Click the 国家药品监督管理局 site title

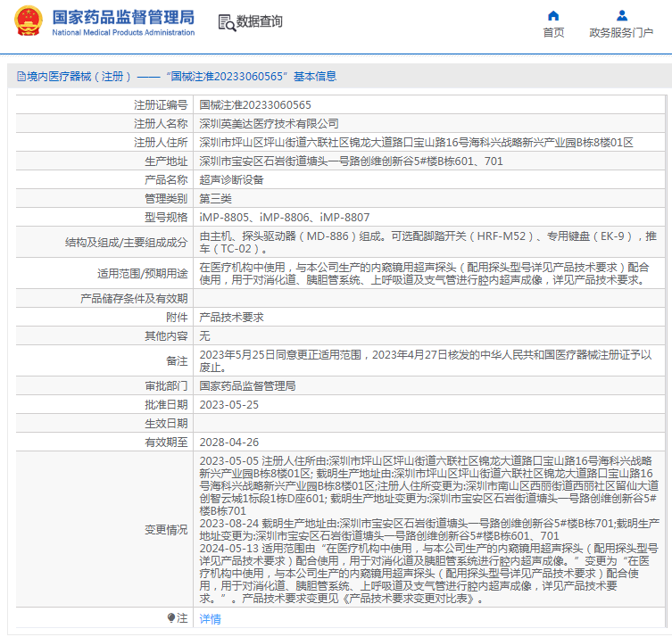(x=122, y=17)
